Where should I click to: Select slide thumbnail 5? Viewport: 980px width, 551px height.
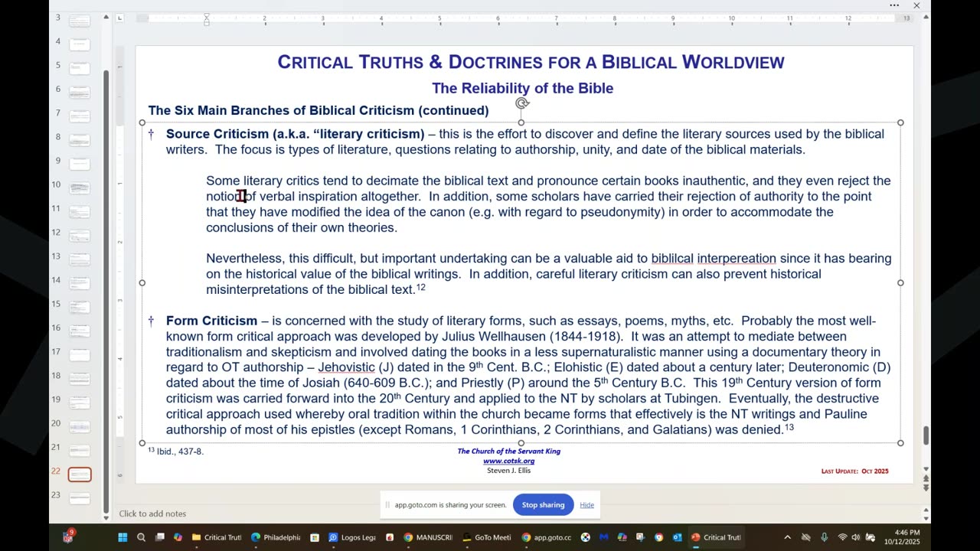click(x=80, y=67)
